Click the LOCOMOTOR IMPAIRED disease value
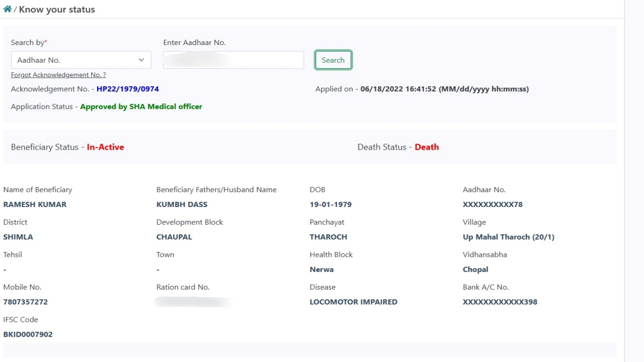644x362 pixels. pyautogui.click(x=353, y=302)
